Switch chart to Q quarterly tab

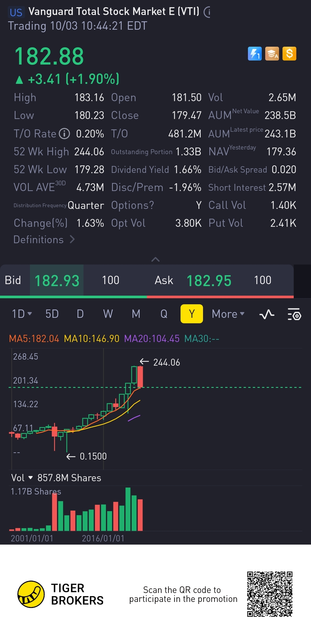164,314
